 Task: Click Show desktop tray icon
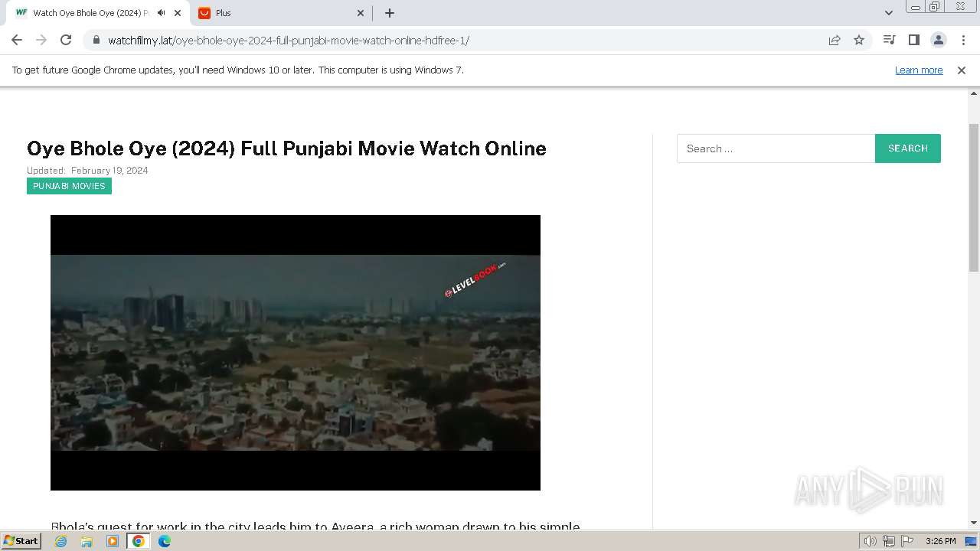click(971, 541)
